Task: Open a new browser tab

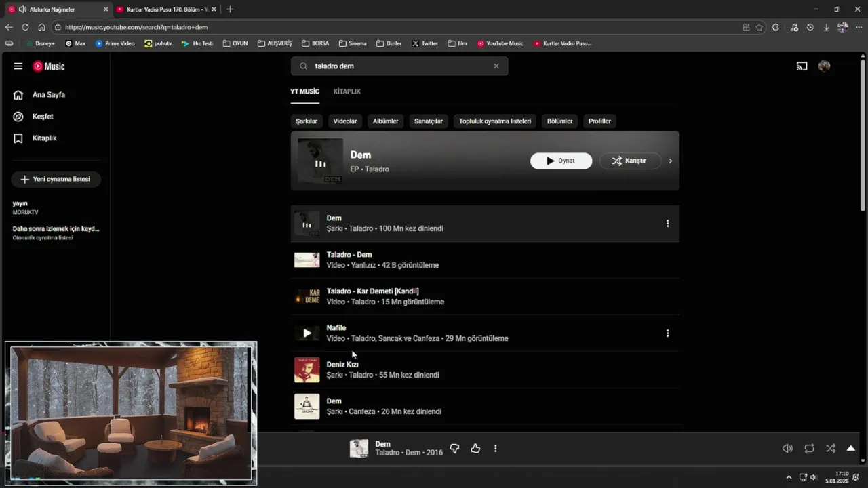Action: point(230,9)
